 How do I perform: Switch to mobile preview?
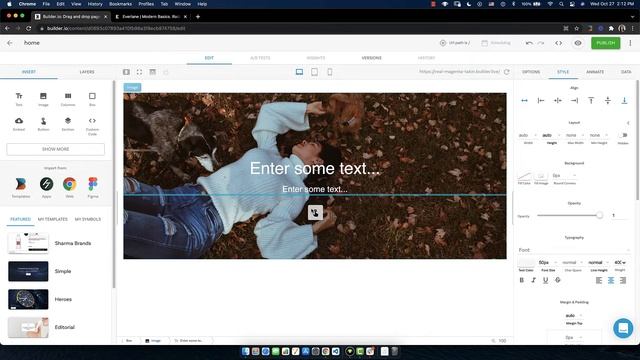(329, 72)
